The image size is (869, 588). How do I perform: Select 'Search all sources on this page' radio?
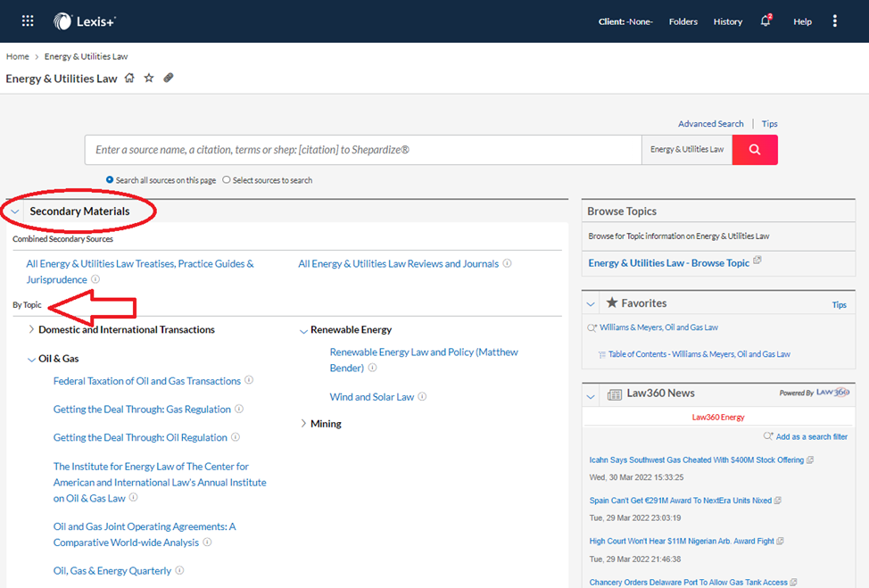coord(110,179)
